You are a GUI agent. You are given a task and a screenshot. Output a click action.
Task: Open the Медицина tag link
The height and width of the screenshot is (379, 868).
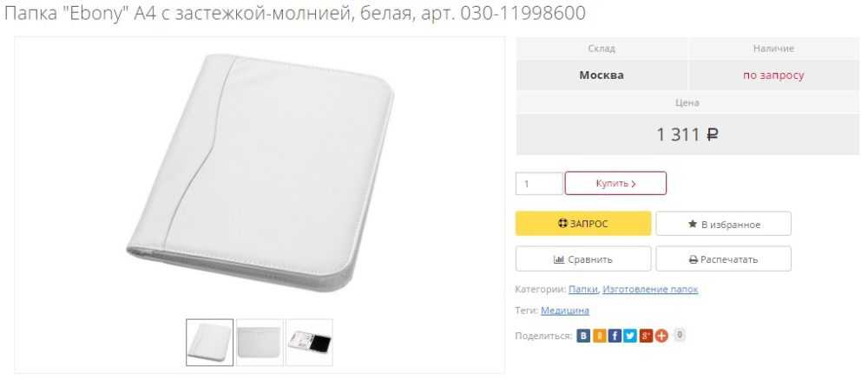565,310
